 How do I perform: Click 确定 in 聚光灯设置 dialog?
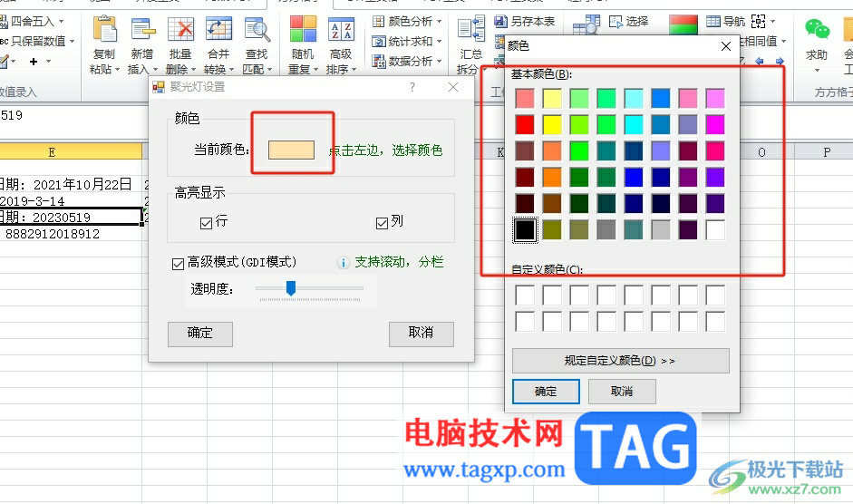click(200, 334)
